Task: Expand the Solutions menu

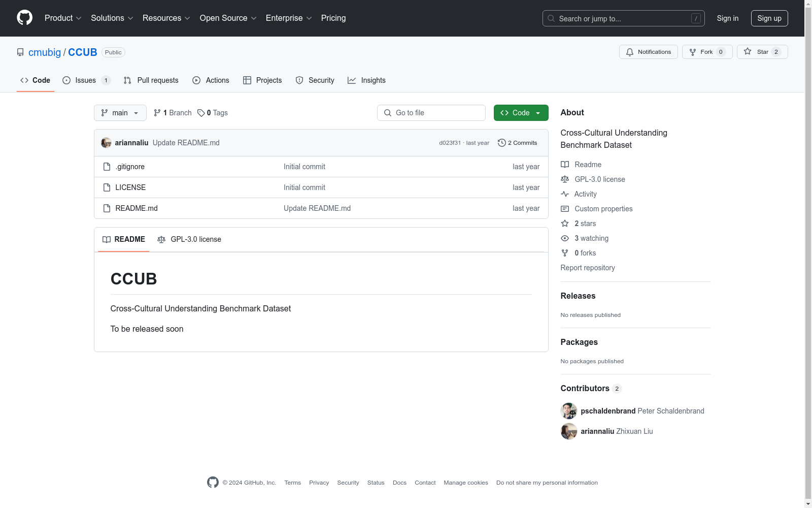Action: (112, 18)
